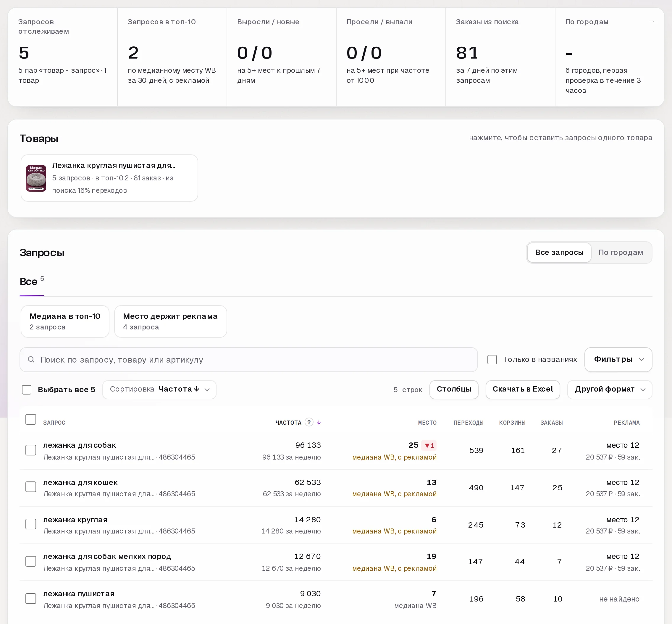Expand the Другой формат dropdown
The width and height of the screenshot is (672, 624).
pyautogui.click(x=610, y=389)
